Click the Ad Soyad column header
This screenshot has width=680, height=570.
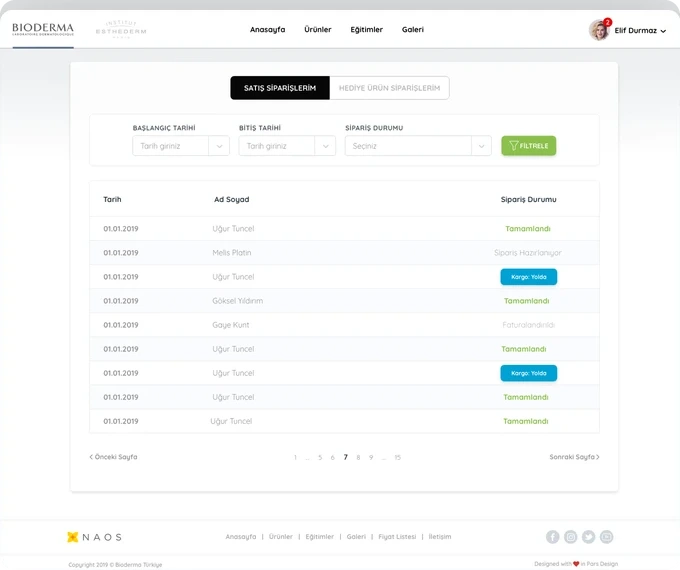click(232, 200)
